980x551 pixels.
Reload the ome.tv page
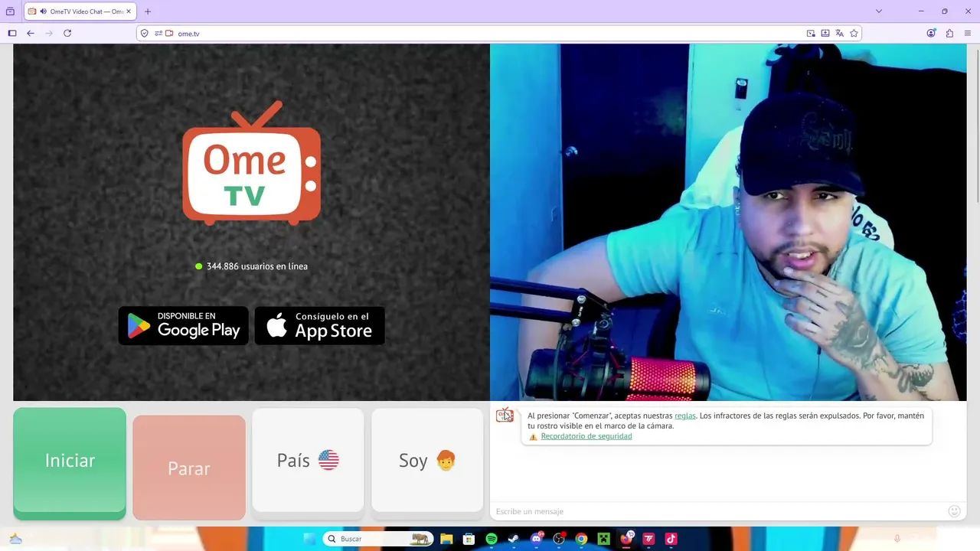pos(67,33)
